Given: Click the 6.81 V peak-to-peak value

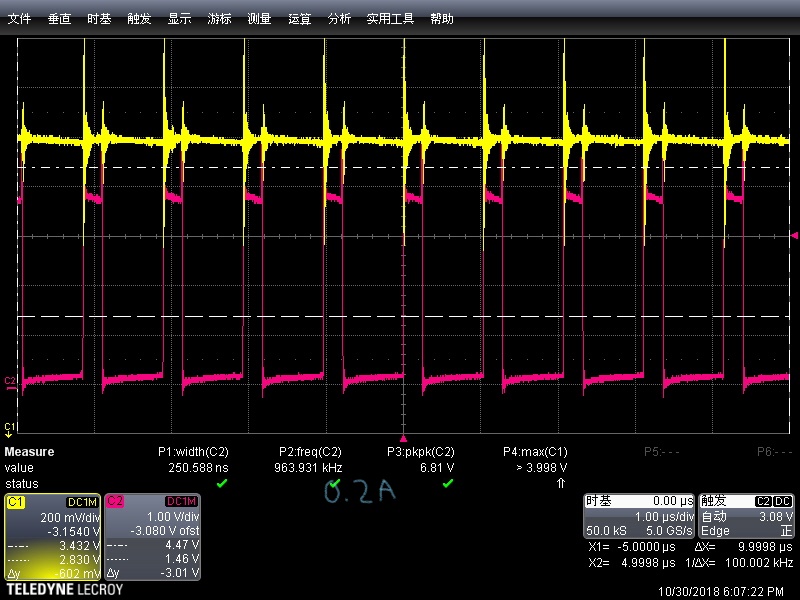Looking at the screenshot, I should (437, 468).
